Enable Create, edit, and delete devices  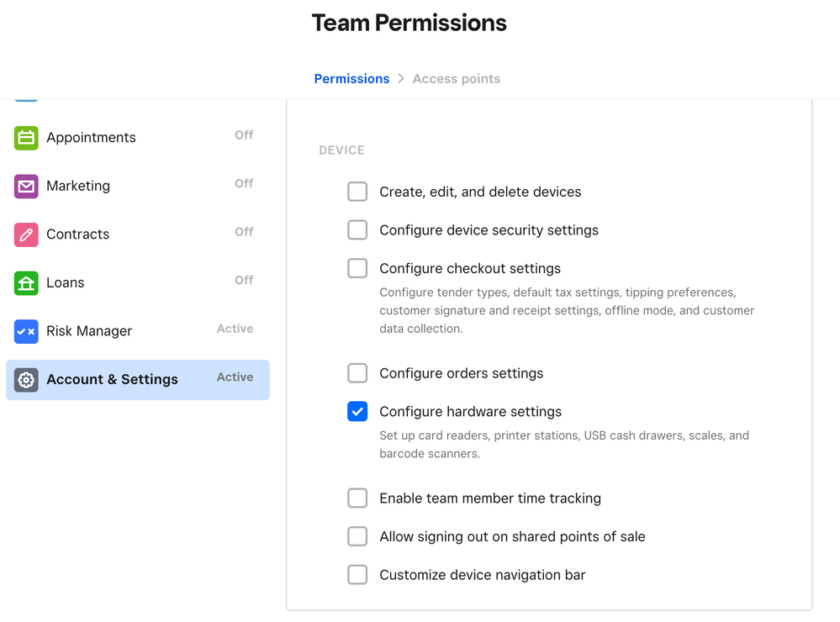coord(357,192)
